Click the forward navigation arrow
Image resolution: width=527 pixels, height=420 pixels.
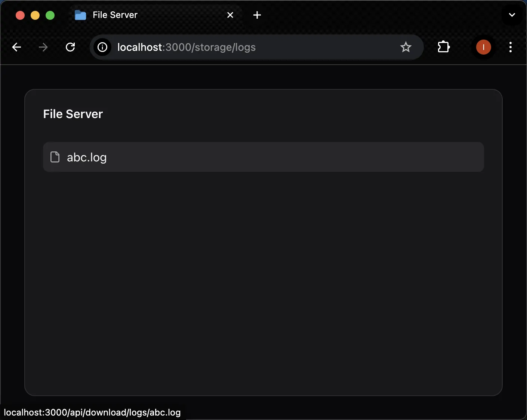(43, 47)
